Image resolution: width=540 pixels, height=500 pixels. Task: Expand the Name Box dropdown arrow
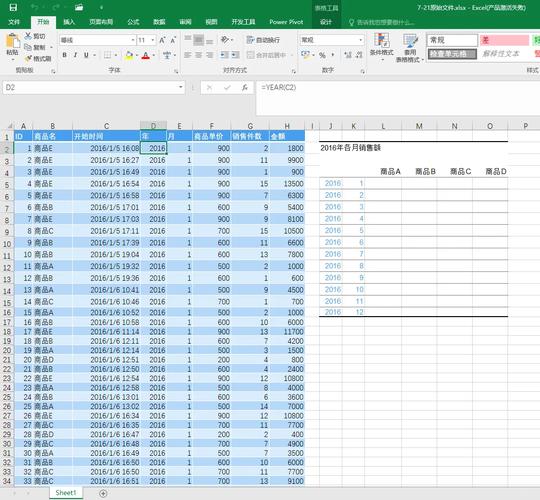click(x=180, y=87)
